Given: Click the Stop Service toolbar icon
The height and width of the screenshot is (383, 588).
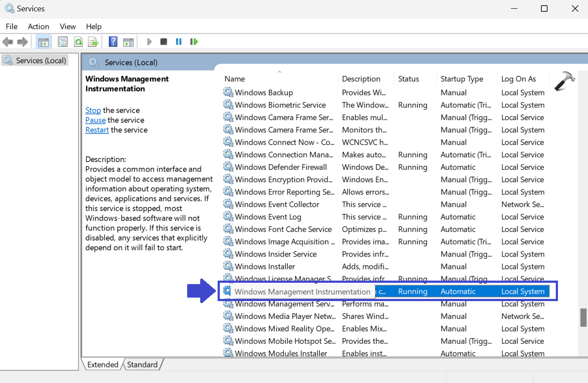Looking at the screenshot, I should [x=164, y=42].
